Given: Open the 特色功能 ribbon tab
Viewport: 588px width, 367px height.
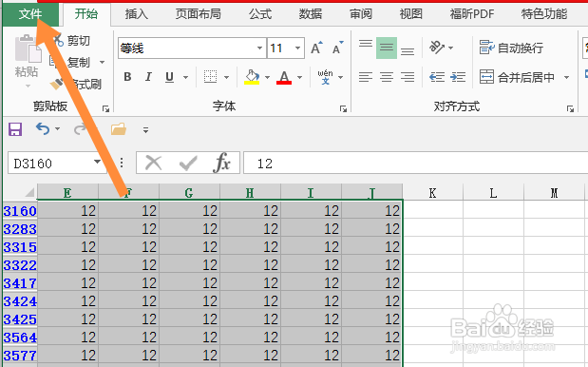Looking at the screenshot, I should point(544,14).
